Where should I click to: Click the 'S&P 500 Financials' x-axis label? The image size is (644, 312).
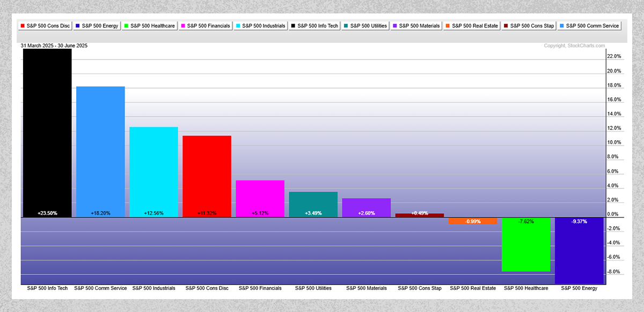[x=260, y=288]
